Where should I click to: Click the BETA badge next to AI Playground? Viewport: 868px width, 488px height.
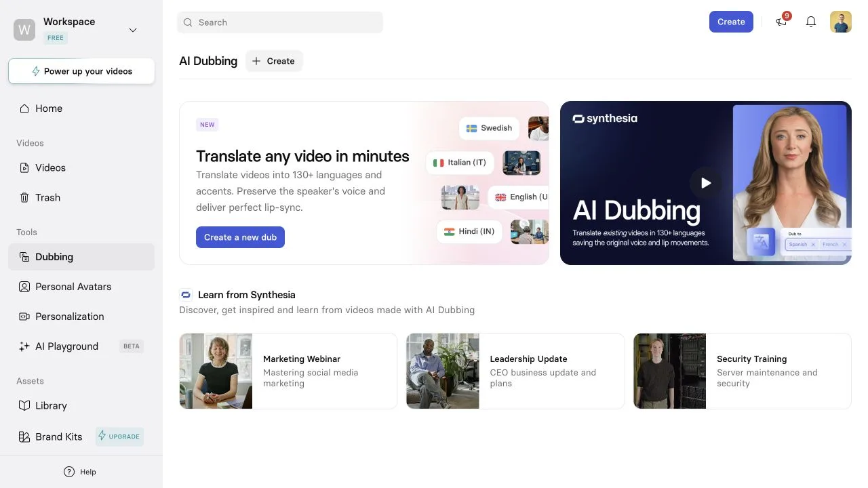(x=132, y=346)
